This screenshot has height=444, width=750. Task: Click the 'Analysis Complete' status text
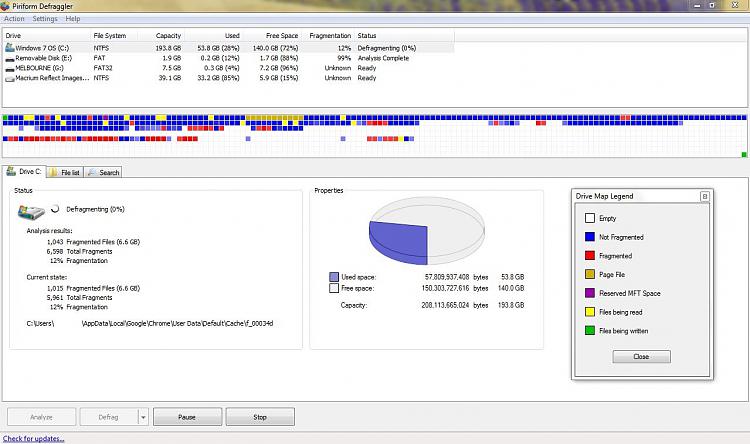click(384, 58)
